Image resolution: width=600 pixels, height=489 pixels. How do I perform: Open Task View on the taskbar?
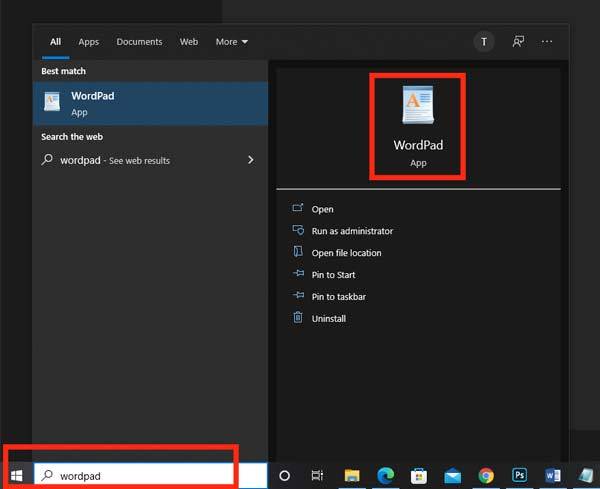(x=317, y=476)
